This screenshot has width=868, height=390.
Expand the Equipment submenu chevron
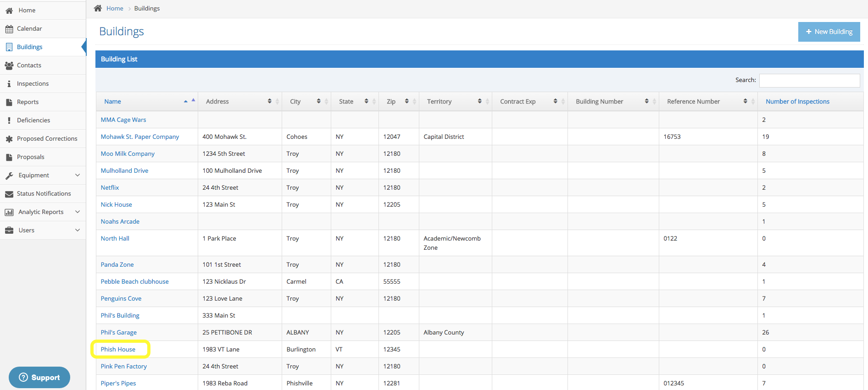pyautogui.click(x=78, y=175)
